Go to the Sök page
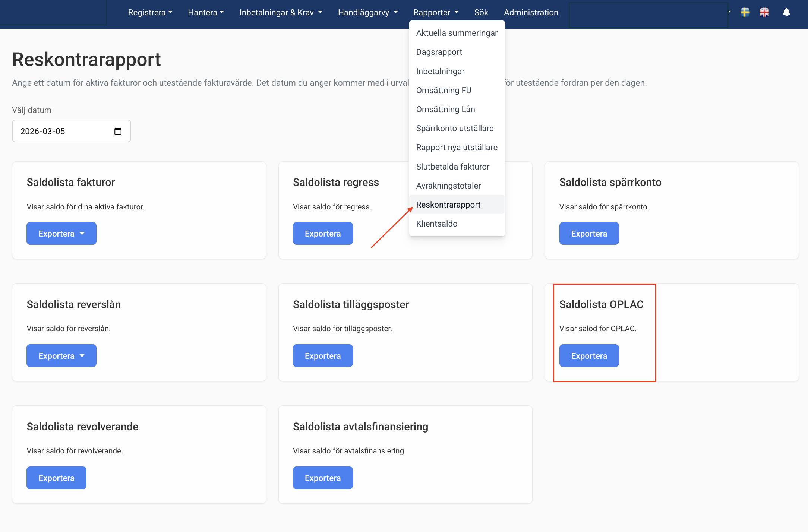The image size is (808, 532). [481, 12]
